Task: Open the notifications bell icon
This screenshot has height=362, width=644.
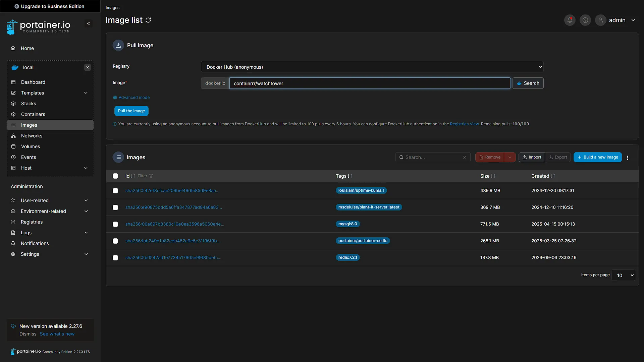Action: [570, 20]
